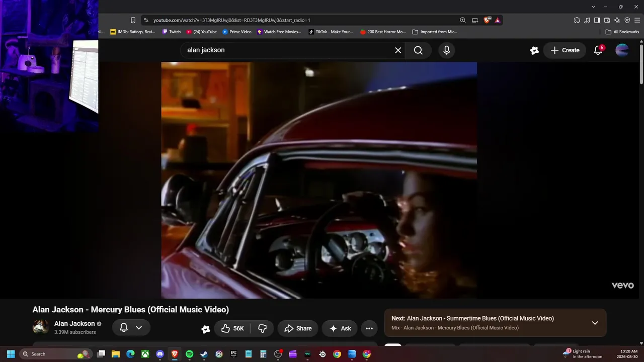
Task: Open the Windows Start menu
Action: pos(11,354)
